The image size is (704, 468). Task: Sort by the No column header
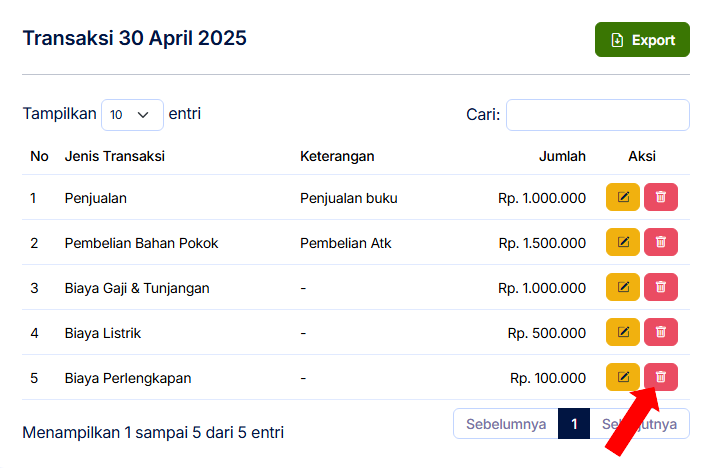[x=39, y=156]
